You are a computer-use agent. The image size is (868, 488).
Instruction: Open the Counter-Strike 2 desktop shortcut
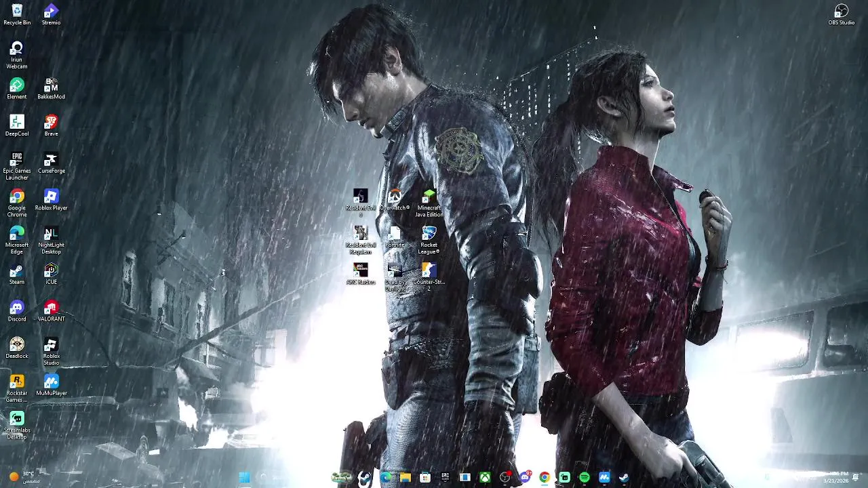(429, 278)
